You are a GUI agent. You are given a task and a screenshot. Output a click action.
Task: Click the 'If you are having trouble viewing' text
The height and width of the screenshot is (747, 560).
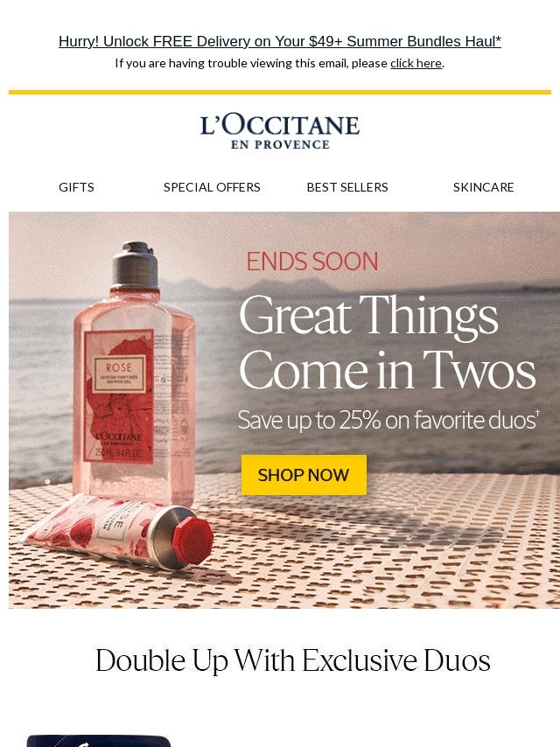pos(251,63)
